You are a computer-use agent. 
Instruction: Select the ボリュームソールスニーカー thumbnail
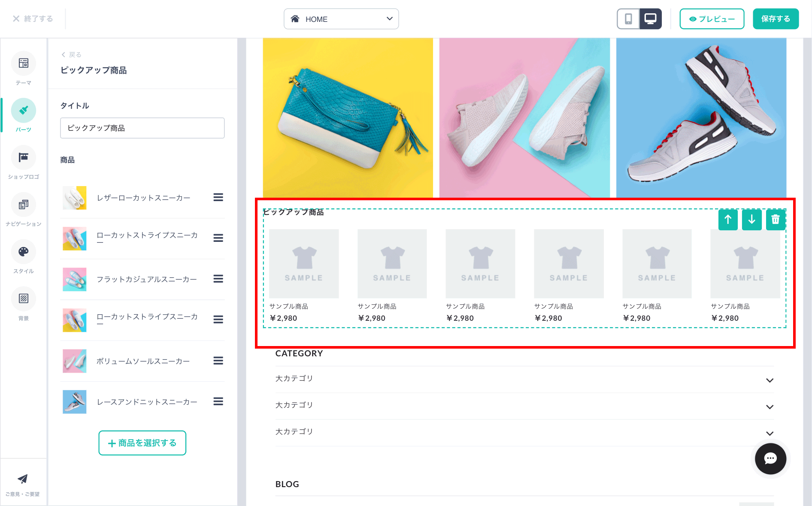[x=75, y=361]
